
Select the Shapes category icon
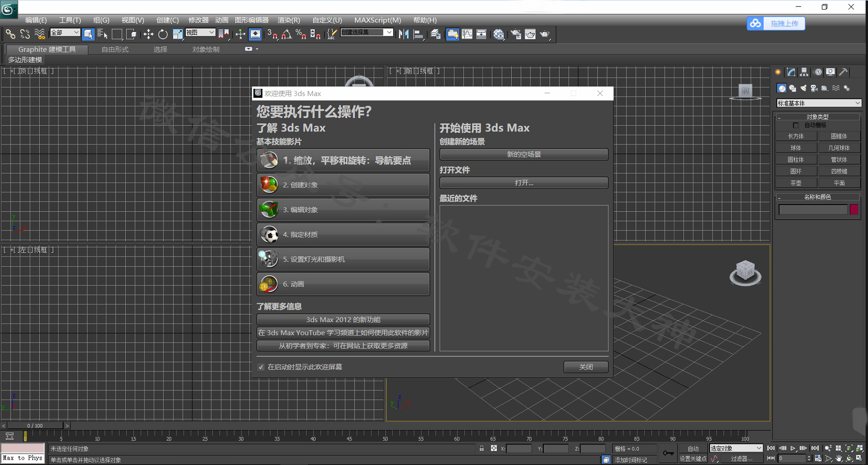pyautogui.click(x=792, y=88)
